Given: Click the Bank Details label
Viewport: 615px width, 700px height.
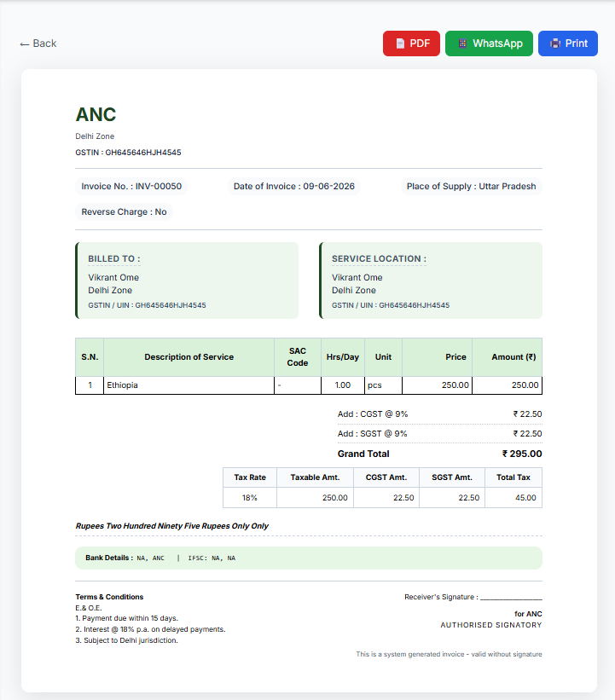Looking at the screenshot, I should (x=109, y=558).
